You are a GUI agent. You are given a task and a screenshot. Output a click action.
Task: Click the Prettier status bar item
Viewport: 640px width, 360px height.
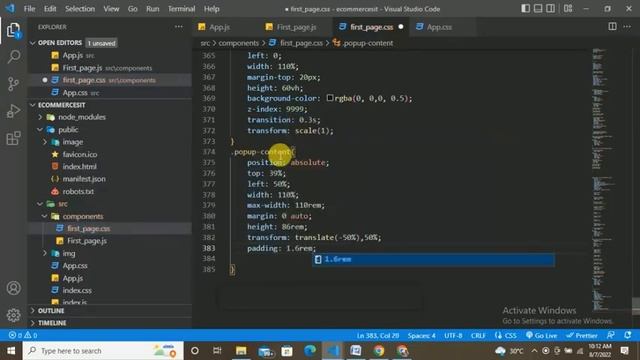(582, 335)
